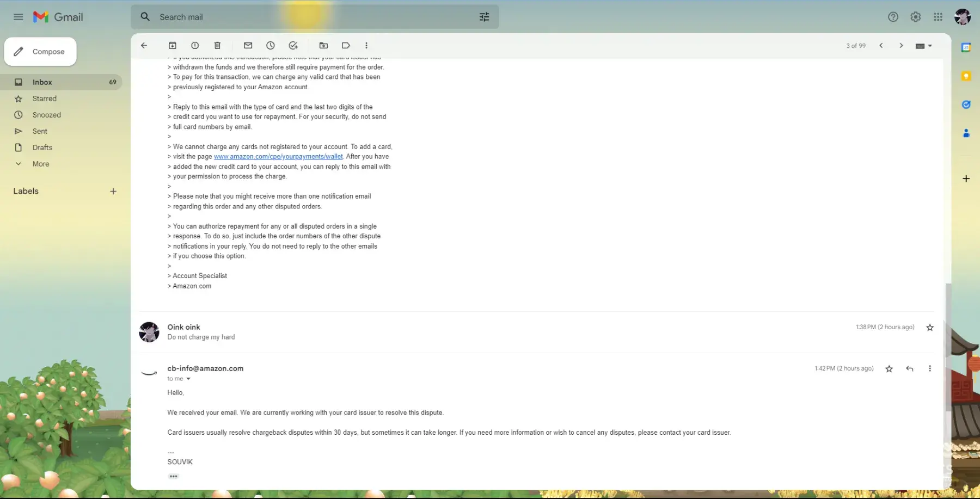Star the Oink oink message
Image resolution: width=980 pixels, height=499 pixels.
tap(930, 328)
